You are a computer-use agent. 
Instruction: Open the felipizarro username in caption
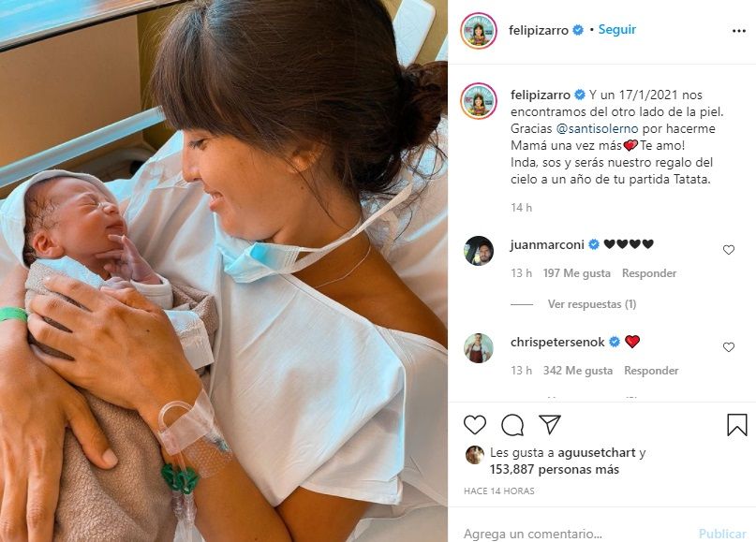tap(541, 95)
